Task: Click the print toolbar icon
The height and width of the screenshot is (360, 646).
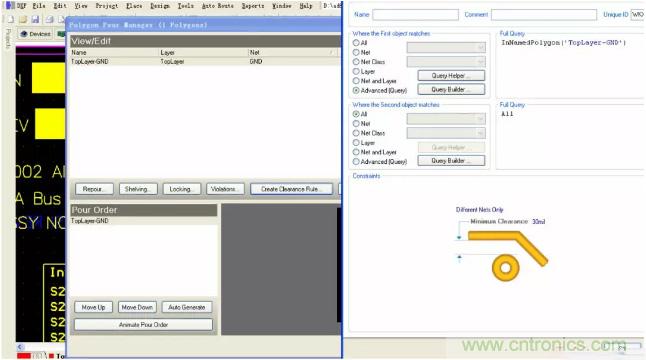Action: 49,19
